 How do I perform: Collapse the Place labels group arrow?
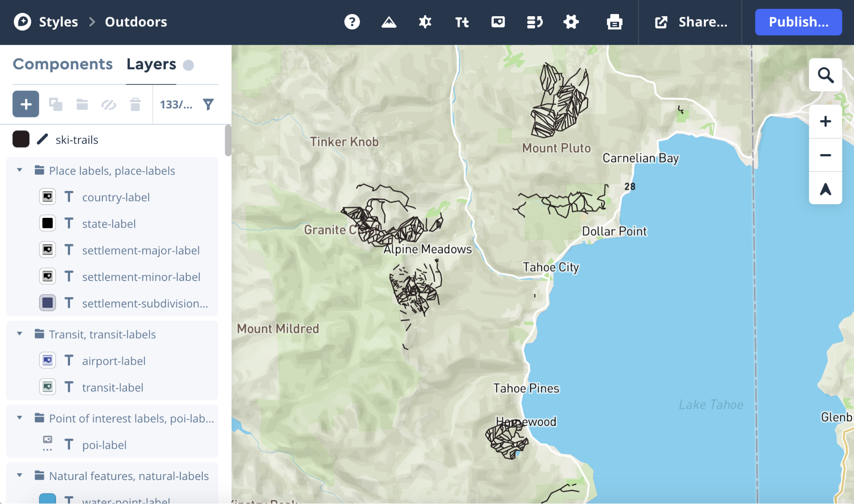tap(20, 170)
